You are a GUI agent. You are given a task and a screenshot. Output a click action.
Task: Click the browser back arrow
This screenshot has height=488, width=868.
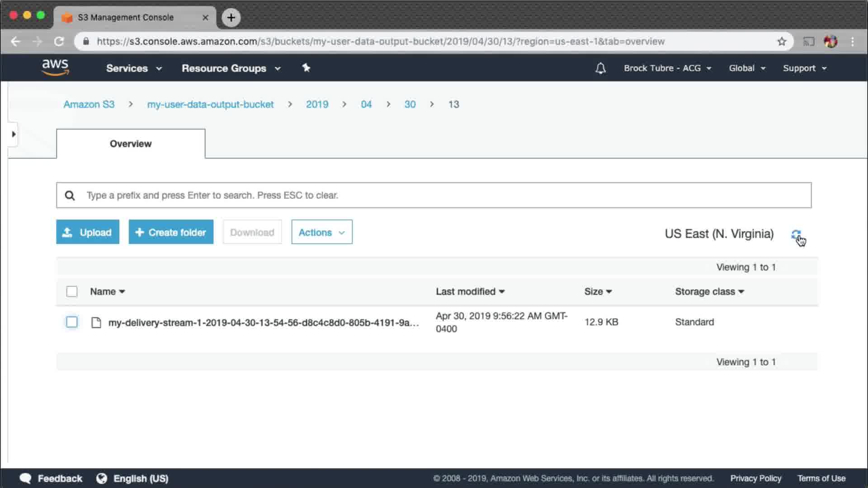coord(15,42)
